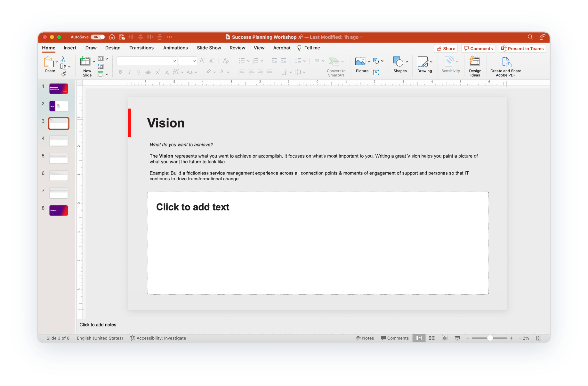Click the Cut scissors icon

coord(63,59)
